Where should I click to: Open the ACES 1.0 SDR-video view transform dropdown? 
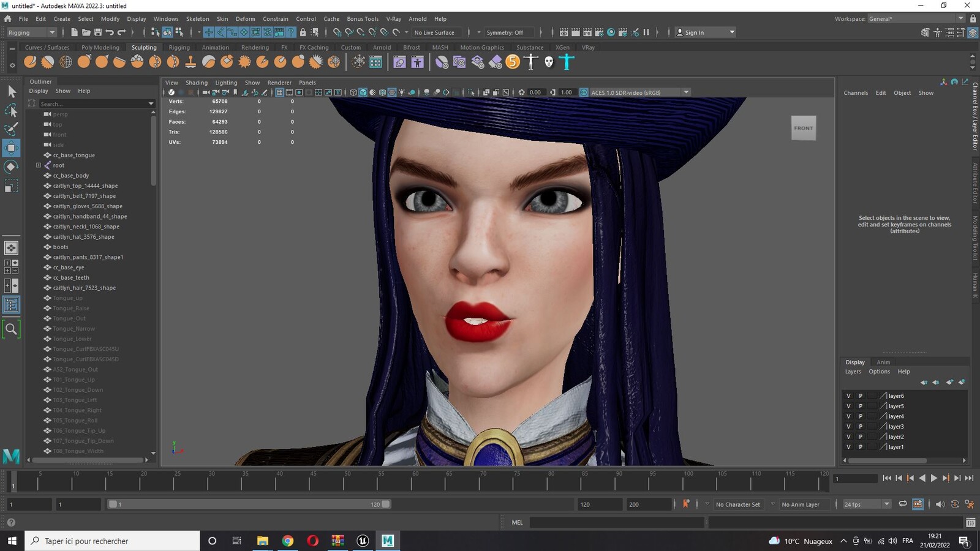(641, 92)
